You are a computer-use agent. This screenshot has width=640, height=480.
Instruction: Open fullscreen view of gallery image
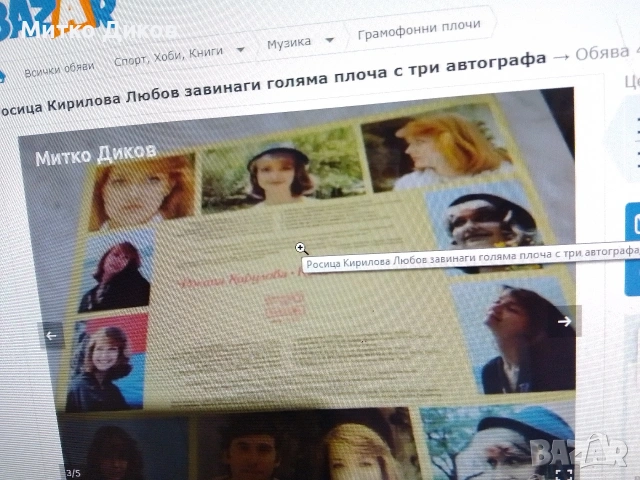click(x=564, y=473)
